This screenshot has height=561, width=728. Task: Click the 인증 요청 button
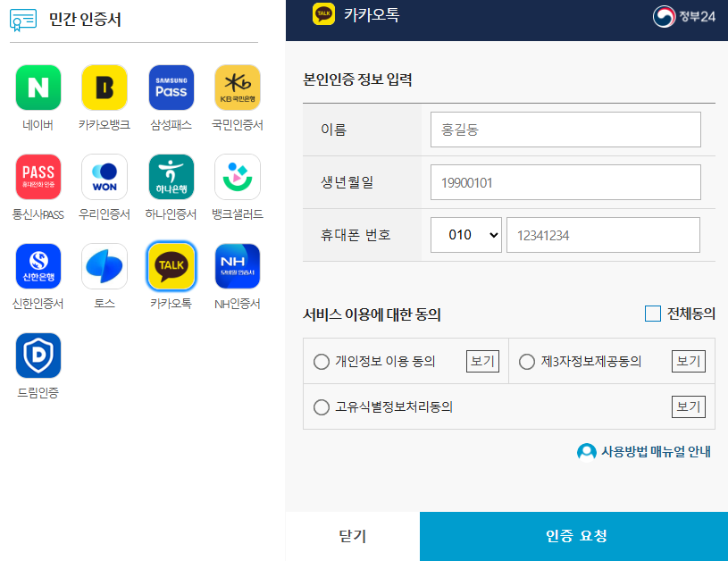coord(573,536)
